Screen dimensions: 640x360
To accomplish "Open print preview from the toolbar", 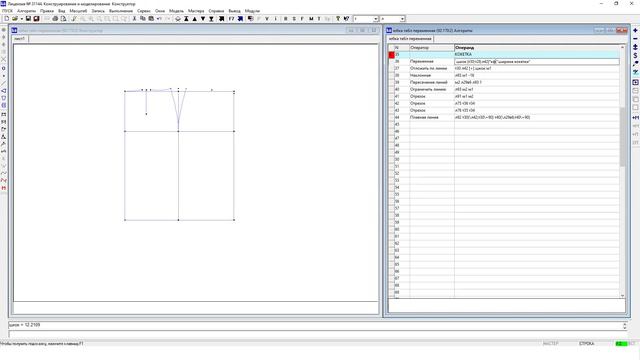I will click(x=63, y=19).
